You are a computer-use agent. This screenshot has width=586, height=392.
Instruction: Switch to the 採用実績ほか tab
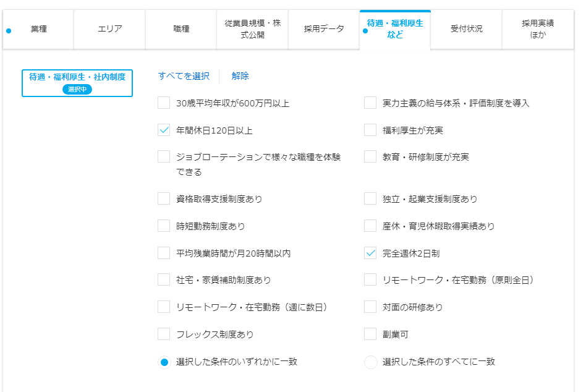(538, 29)
